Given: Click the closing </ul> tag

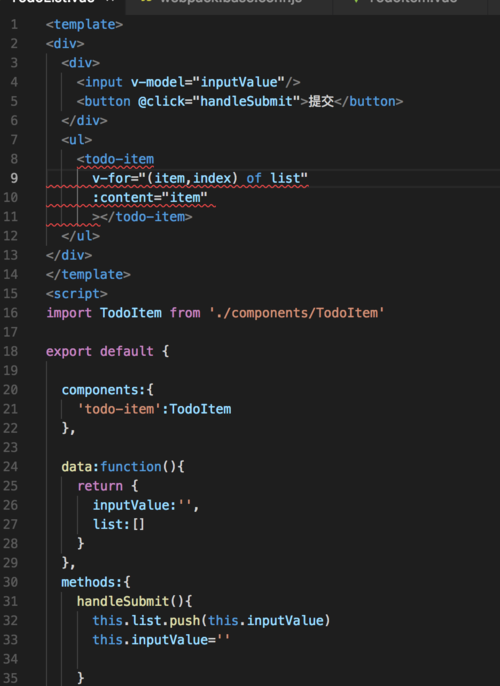Looking at the screenshot, I should (x=80, y=236).
